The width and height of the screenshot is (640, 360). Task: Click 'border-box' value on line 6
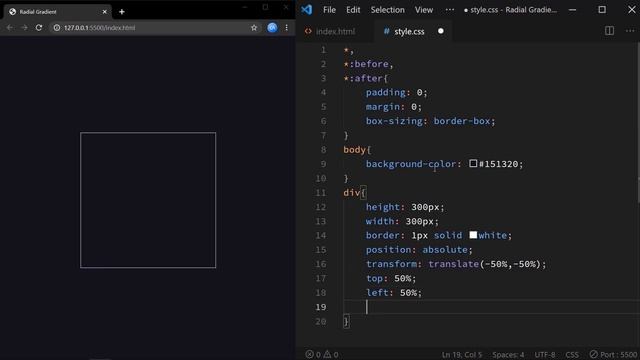pyautogui.click(x=462, y=121)
